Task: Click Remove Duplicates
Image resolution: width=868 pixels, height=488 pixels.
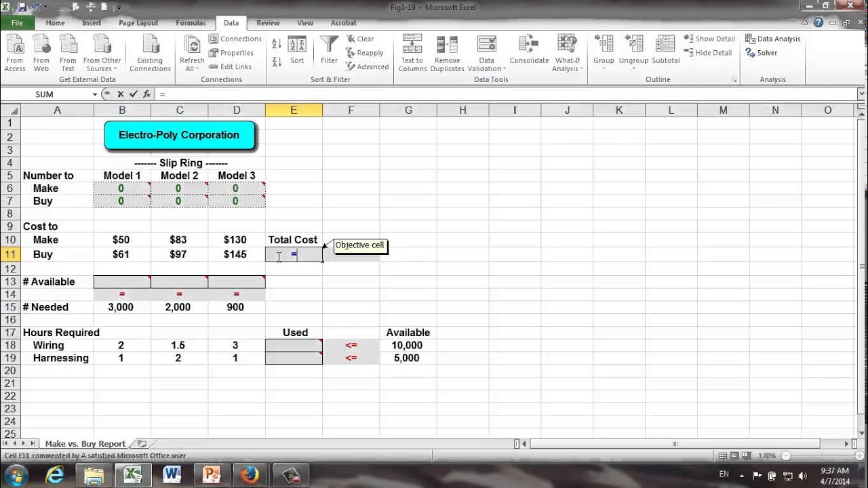Action: (447, 54)
